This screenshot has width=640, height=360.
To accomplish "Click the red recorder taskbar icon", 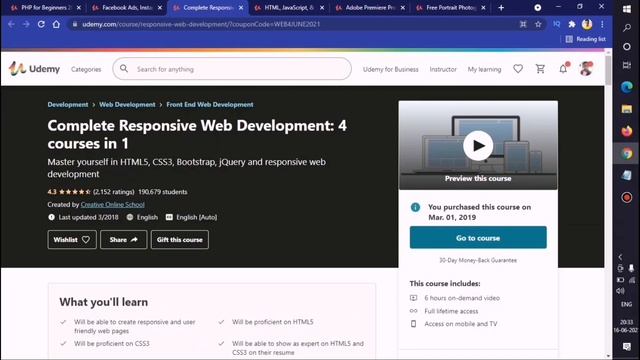I will pyautogui.click(x=627, y=198).
